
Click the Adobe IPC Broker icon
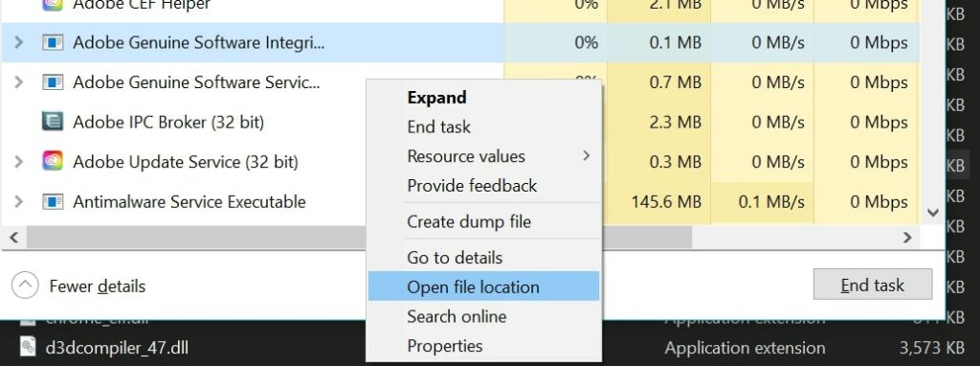pyautogui.click(x=53, y=122)
